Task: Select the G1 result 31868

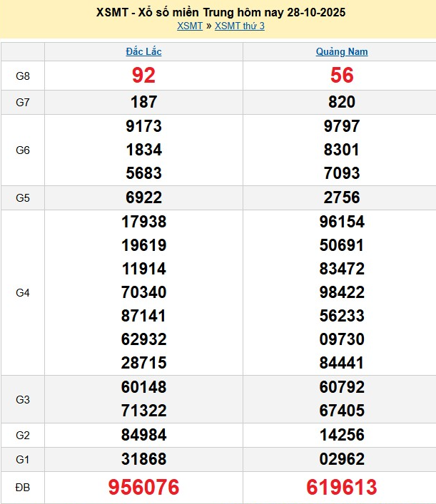Action: pyautogui.click(x=143, y=459)
